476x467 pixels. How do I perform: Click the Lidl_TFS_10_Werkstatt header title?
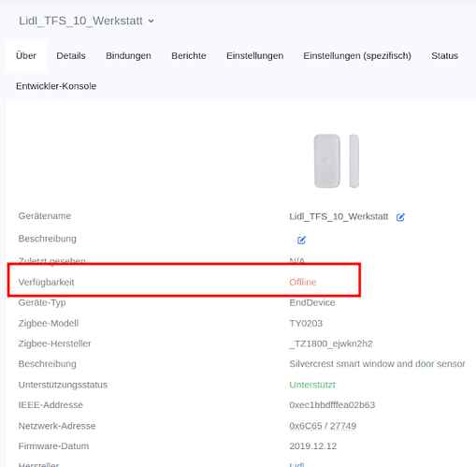tap(80, 21)
